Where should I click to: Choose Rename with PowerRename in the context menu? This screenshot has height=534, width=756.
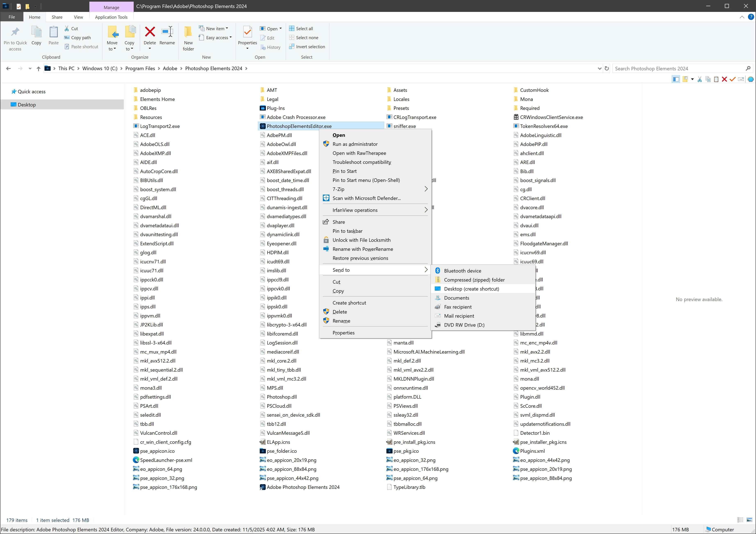coord(375,249)
